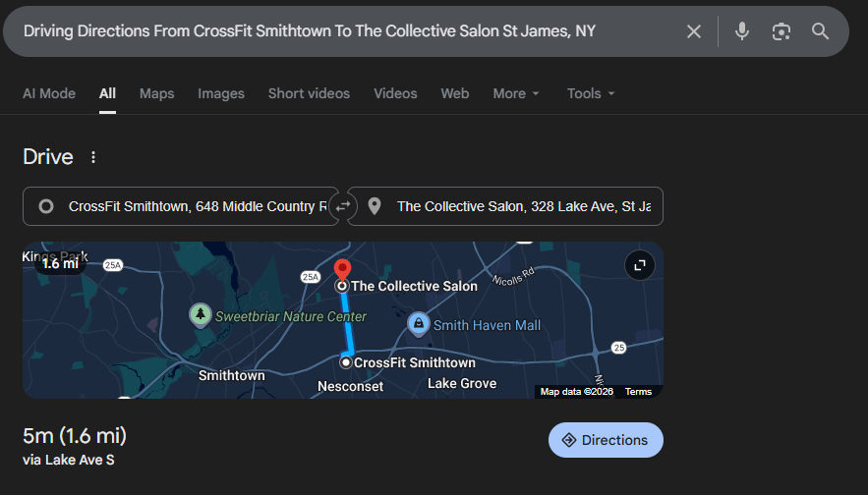This screenshot has height=495, width=868.
Task: Open Google Lens image search
Action: (781, 31)
